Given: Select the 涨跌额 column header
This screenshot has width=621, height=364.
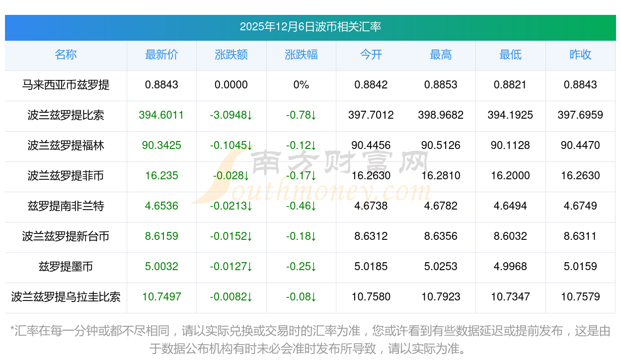Looking at the screenshot, I should coord(232,55).
